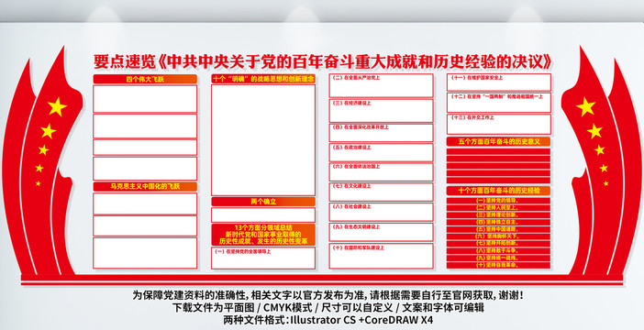Click the 两个确立 header
Screen dimensions: 644x330
263,202
